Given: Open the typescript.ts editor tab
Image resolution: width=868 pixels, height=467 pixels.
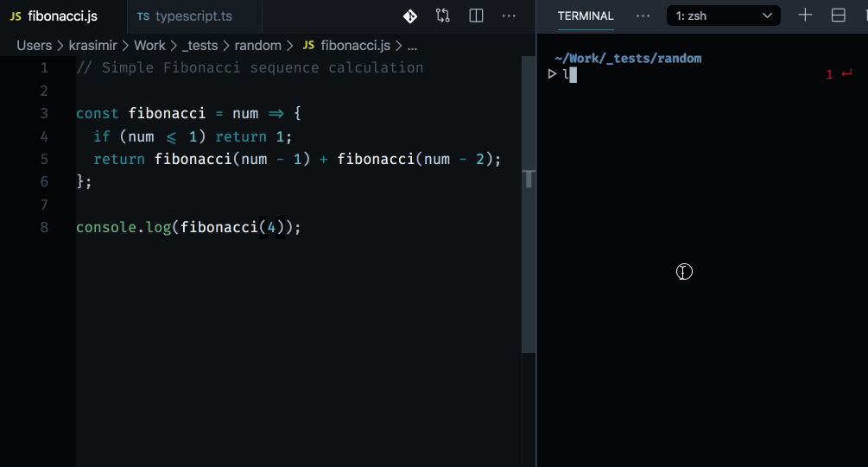Looking at the screenshot, I should [x=193, y=16].
